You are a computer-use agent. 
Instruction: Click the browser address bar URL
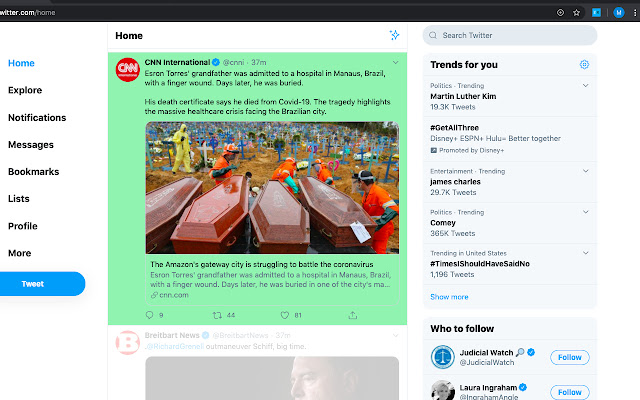click(x=27, y=13)
